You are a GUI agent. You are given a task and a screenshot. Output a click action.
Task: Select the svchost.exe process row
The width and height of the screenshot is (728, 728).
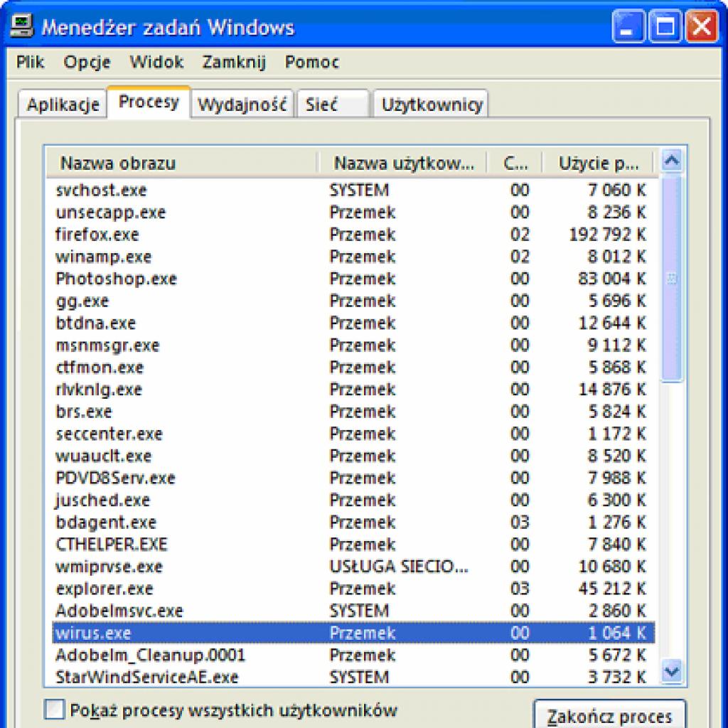point(353,190)
